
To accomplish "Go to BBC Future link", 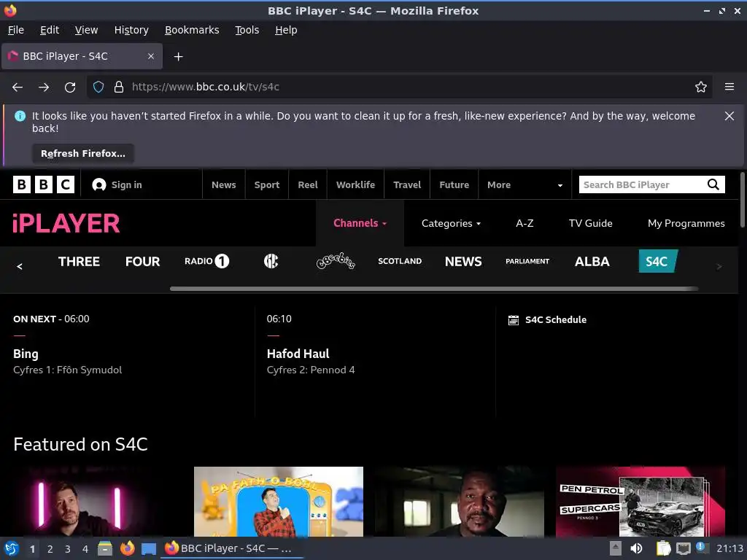I will click(x=454, y=184).
